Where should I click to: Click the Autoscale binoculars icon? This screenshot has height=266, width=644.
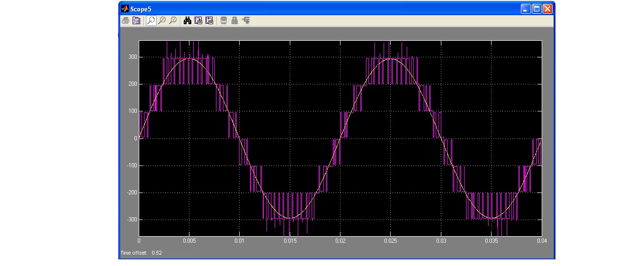point(188,20)
